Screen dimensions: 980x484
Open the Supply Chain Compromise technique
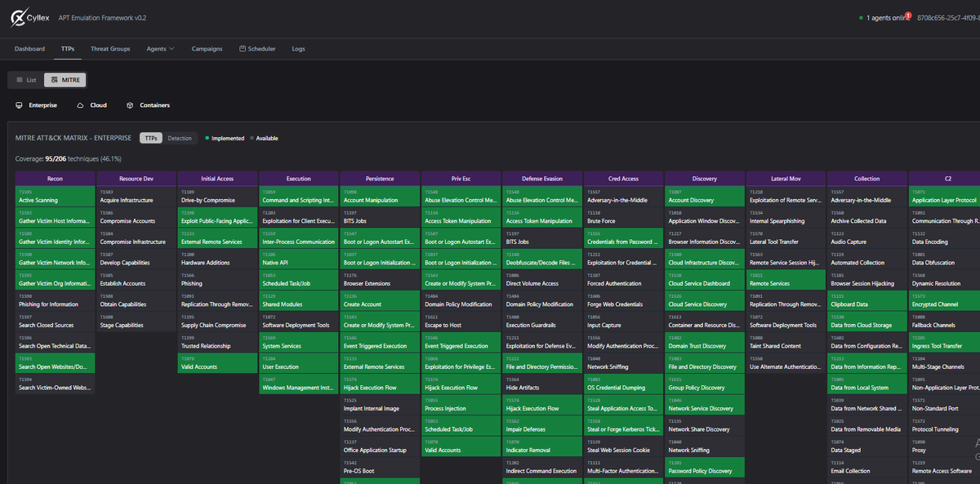pos(217,322)
